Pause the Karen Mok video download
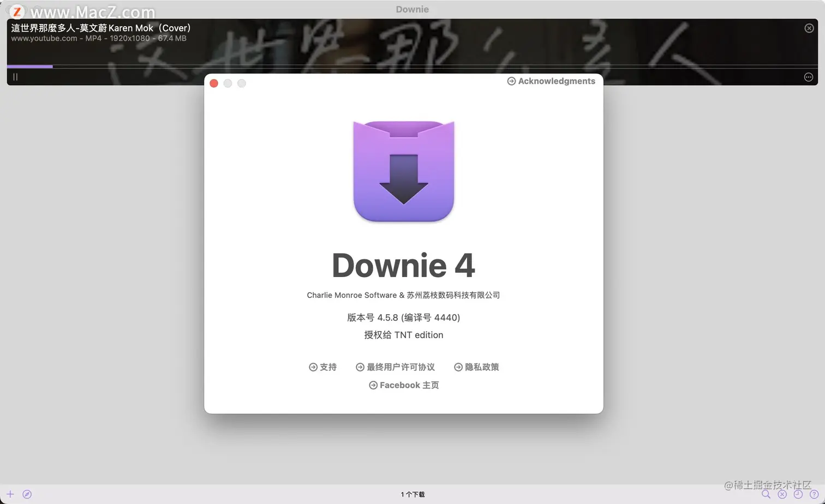The image size is (825, 504). [x=15, y=77]
